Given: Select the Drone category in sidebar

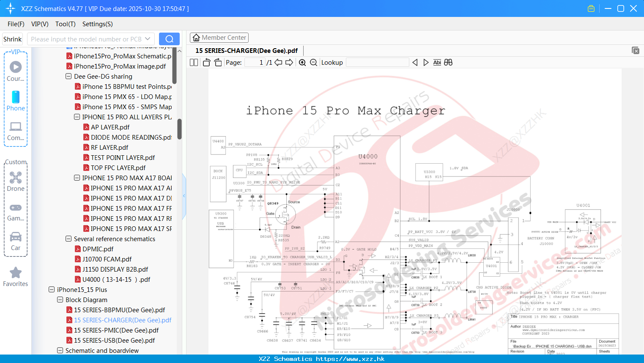Looking at the screenshot, I should (16, 181).
